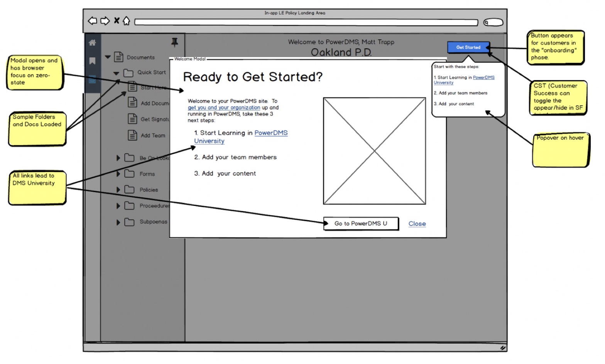Open the Subpoenas tree item label
The image size is (605, 364).
[153, 222]
